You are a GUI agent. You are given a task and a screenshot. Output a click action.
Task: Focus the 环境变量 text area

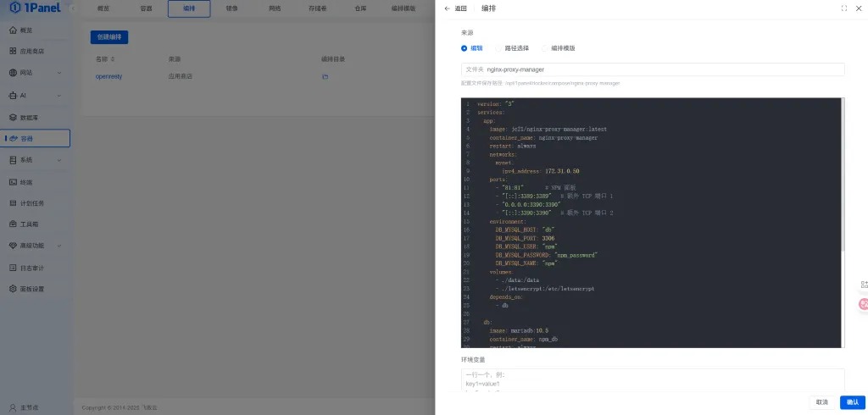point(653,380)
